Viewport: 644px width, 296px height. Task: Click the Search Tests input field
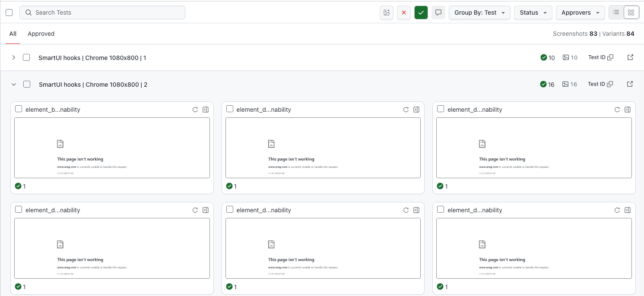point(102,13)
